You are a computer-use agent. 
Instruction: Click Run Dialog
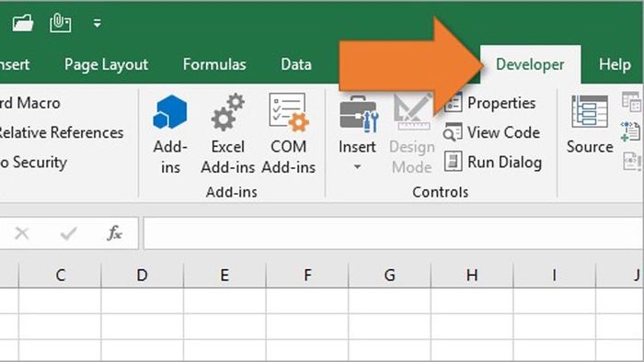493,162
